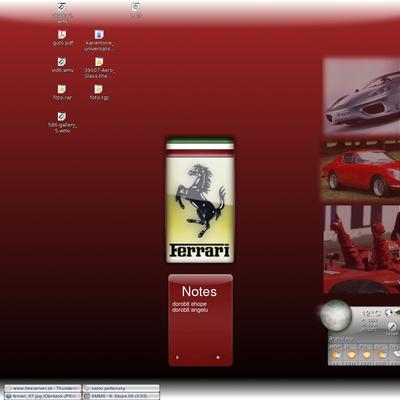Open the silver Ferrari photo thumbnail
The width and height of the screenshot is (400, 400).
click(x=362, y=96)
